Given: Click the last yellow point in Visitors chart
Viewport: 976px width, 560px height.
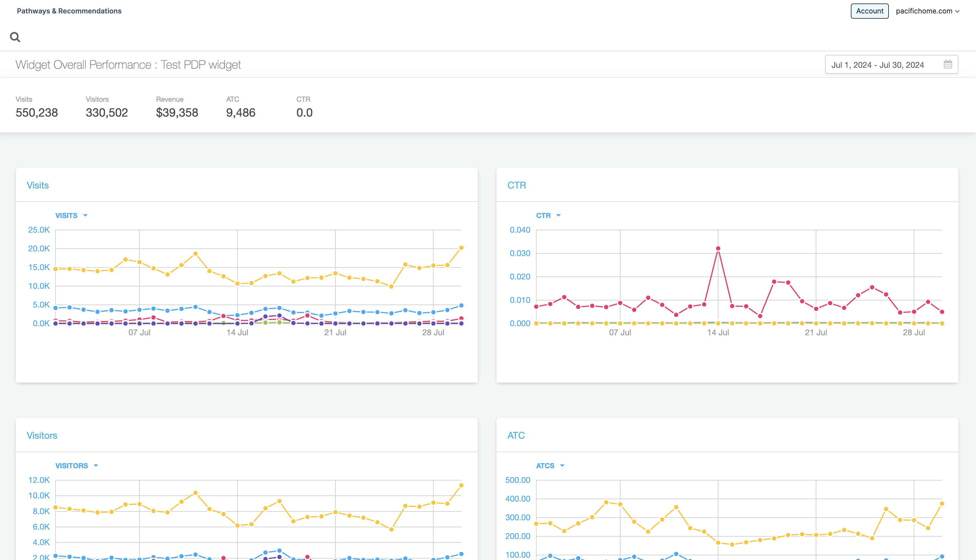Looking at the screenshot, I should (461, 485).
